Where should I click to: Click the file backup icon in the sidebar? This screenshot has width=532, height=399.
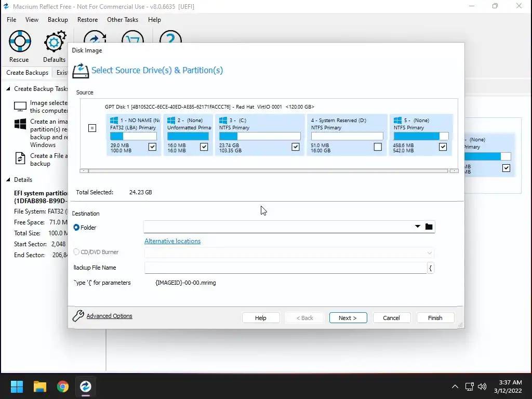click(20, 158)
